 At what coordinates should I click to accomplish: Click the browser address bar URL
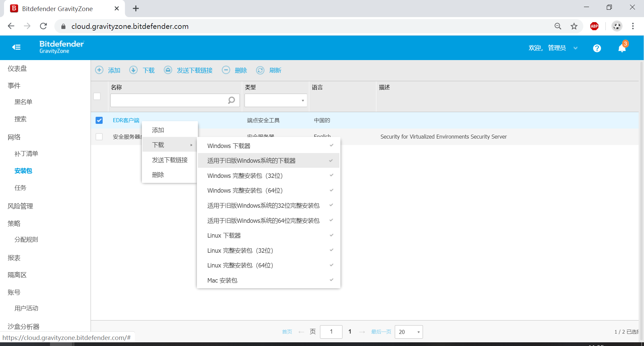[x=130, y=26]
